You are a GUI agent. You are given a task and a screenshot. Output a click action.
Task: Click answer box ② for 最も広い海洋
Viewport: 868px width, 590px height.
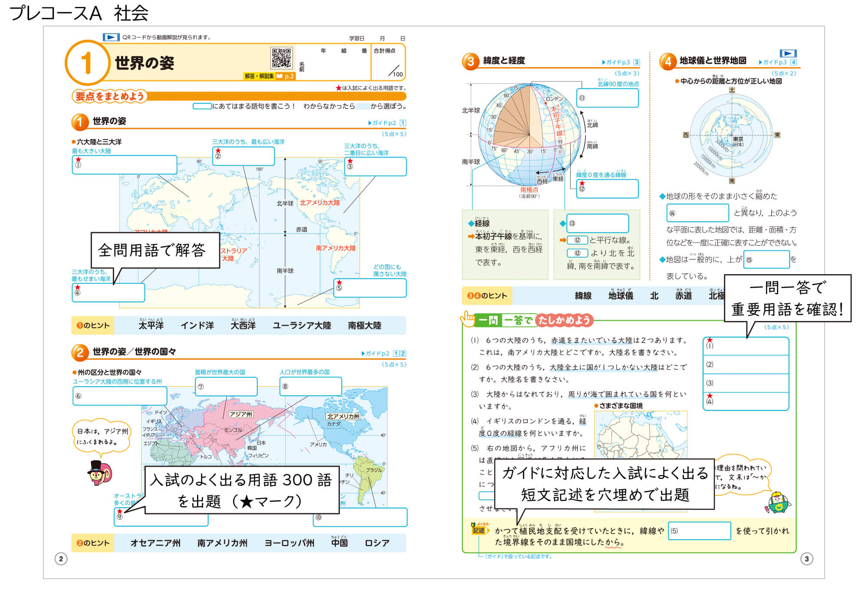point(243,156)
